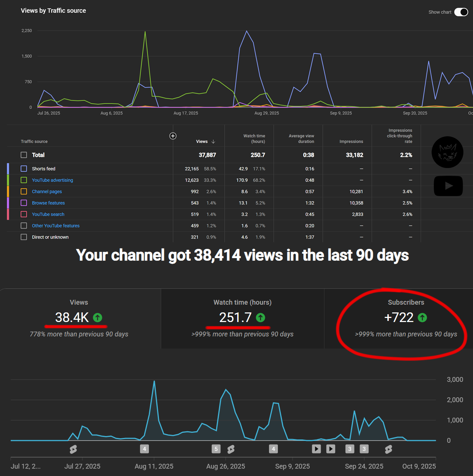The image size is (473, 476).
Task: Open the Browse features traffic source link
Action: click(48, 203)
